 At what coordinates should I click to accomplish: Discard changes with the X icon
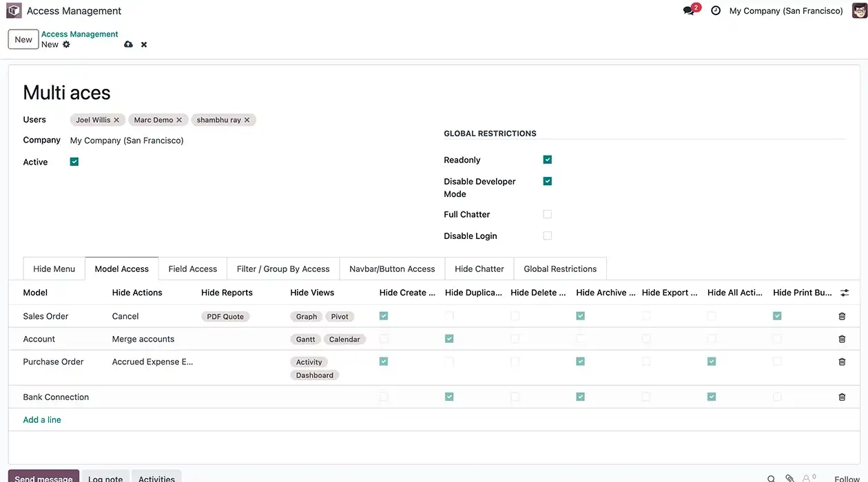click(143, 44)
